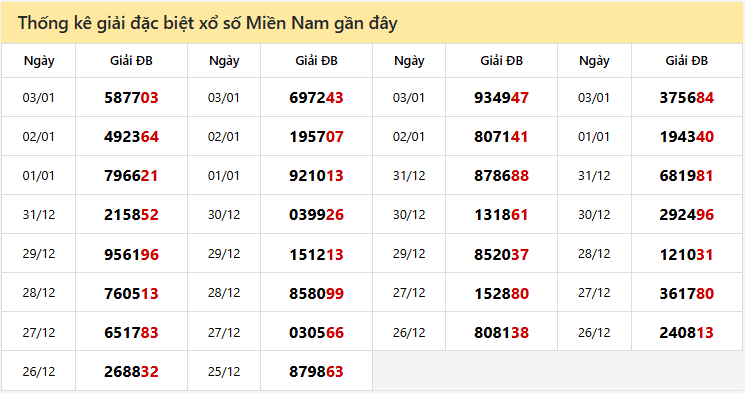Image resolution: width=745 pixels, height=393 pixels.
Task: Select the number 921013
Action: coord(316,176)
